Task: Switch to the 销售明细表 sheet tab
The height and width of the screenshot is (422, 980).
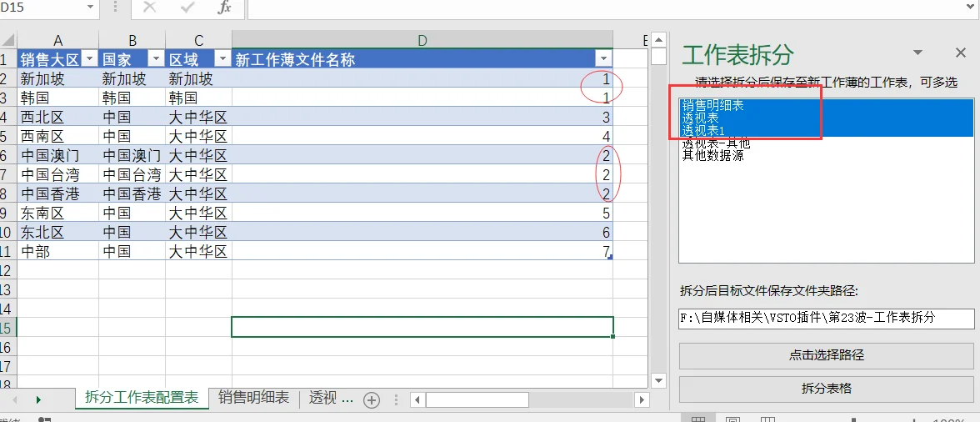Action: point(253,398)
